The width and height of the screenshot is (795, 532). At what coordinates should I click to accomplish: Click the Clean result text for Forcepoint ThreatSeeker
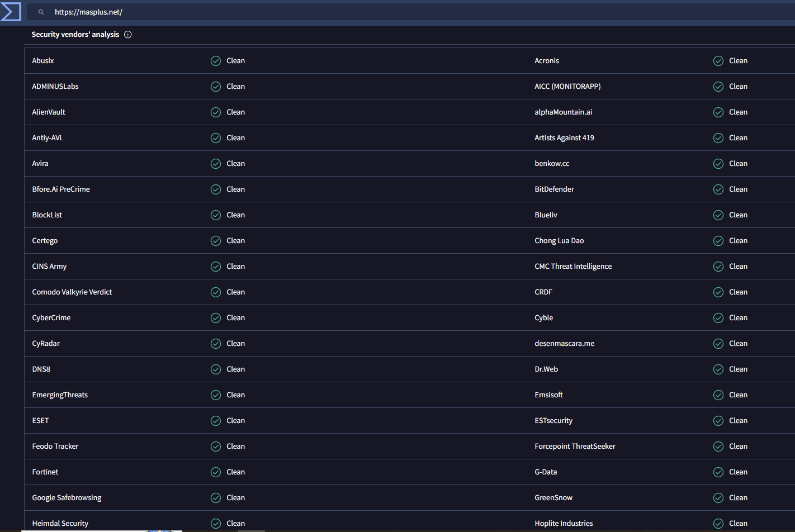[739, 446]
